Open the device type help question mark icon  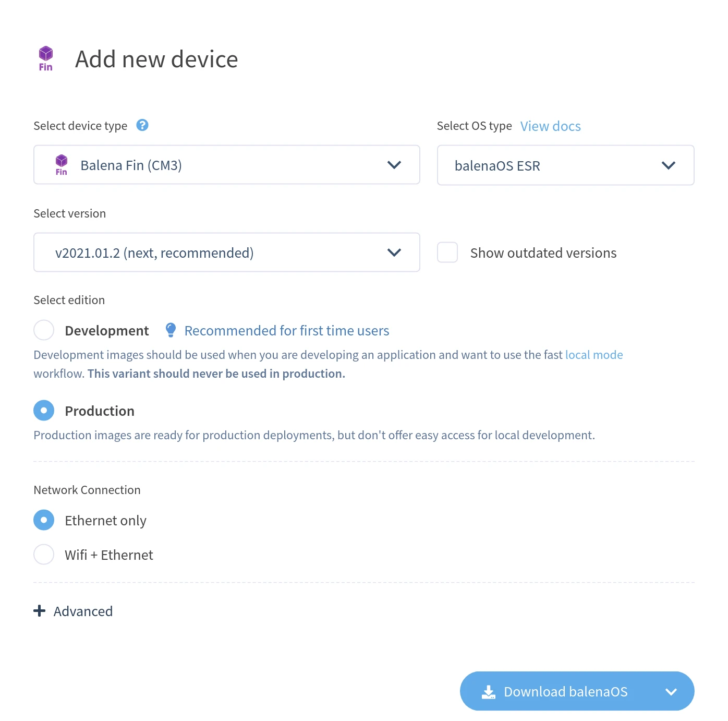(x=142, y=125)
